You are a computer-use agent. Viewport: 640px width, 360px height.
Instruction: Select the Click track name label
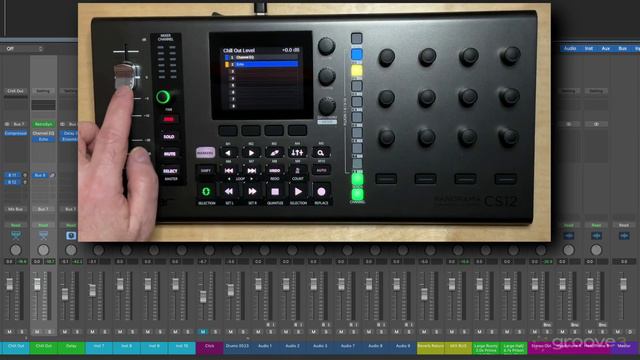pos(209,346)
